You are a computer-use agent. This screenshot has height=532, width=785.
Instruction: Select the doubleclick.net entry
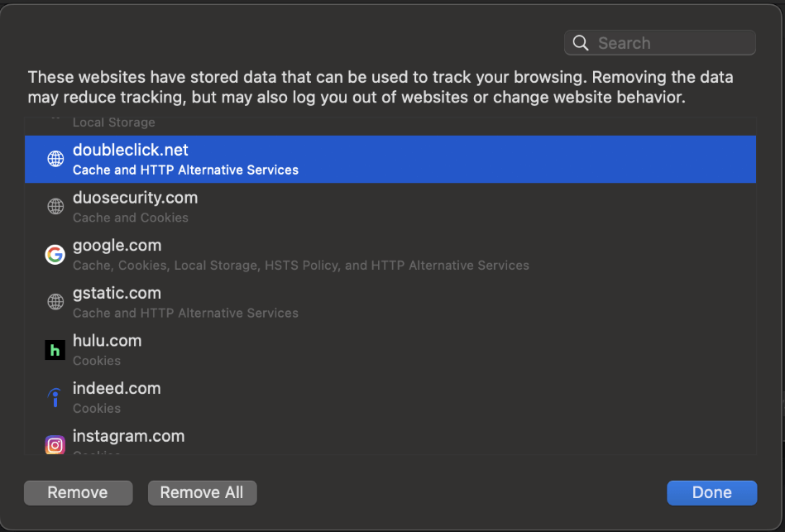(x=390, y=160)
